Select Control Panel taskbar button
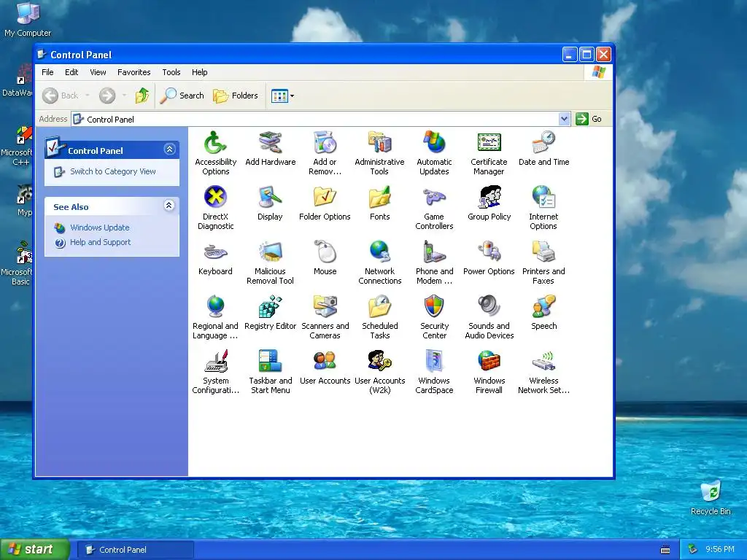 coord(135,550)
